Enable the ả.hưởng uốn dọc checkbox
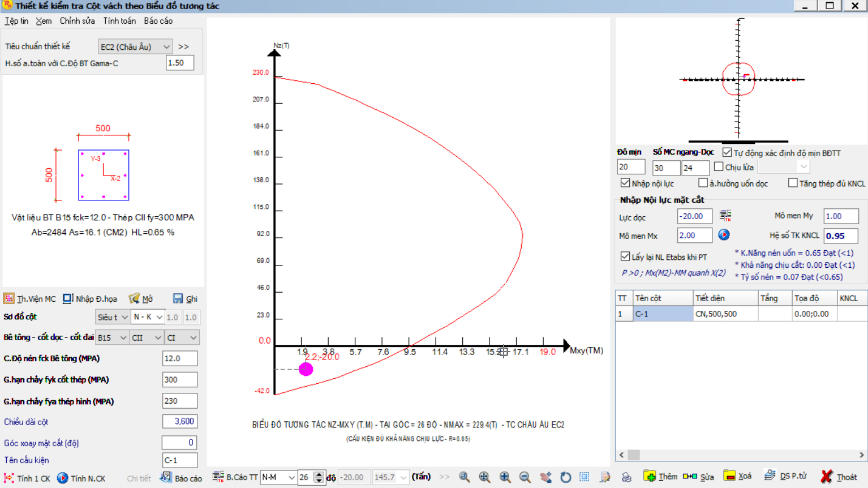The width and height of the screenshot is (868, 488). 703,183
